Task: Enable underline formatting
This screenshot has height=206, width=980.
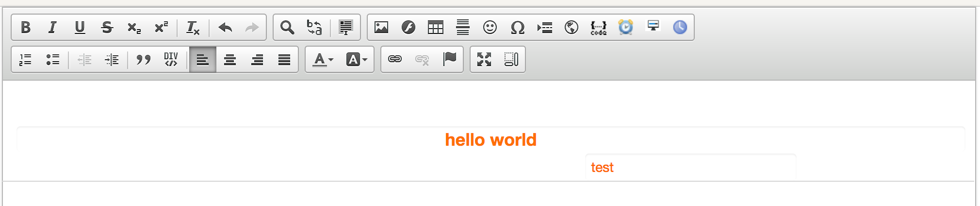Action: point(80,28)
